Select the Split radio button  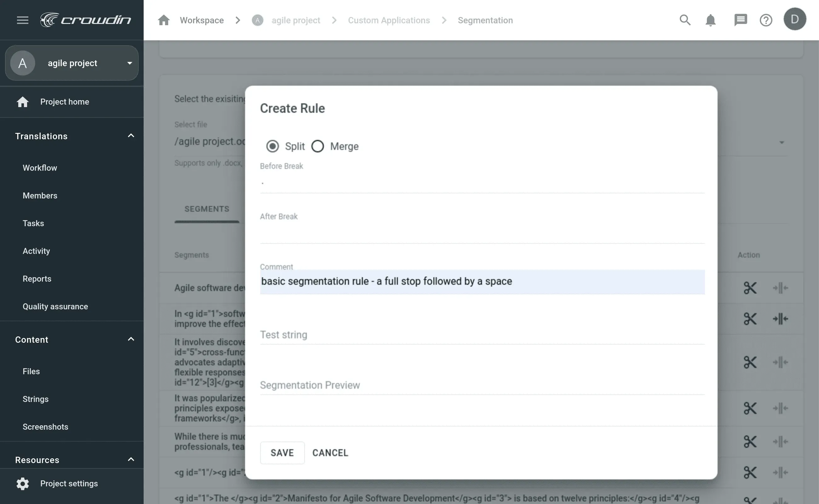272,146
